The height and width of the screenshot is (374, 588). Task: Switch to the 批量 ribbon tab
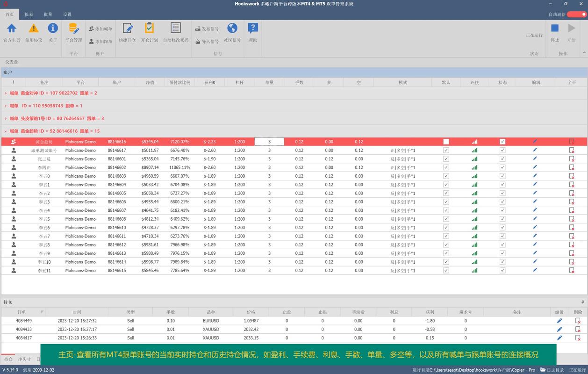48,14
